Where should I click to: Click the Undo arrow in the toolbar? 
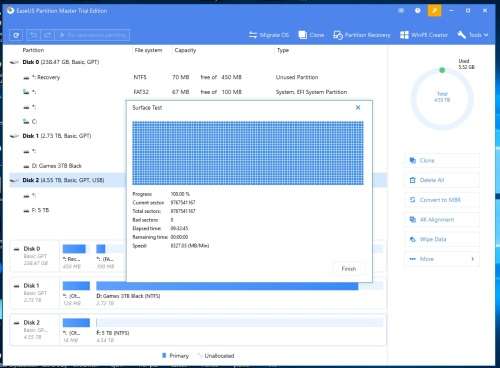coord(33,35)
